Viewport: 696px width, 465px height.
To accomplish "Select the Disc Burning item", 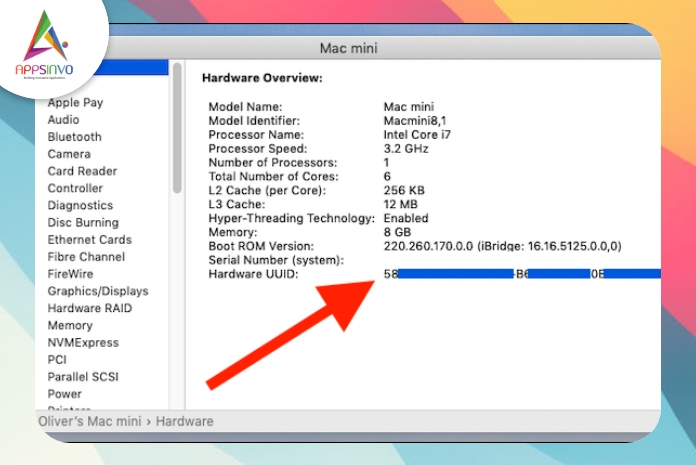I will (x=83, y=222).
